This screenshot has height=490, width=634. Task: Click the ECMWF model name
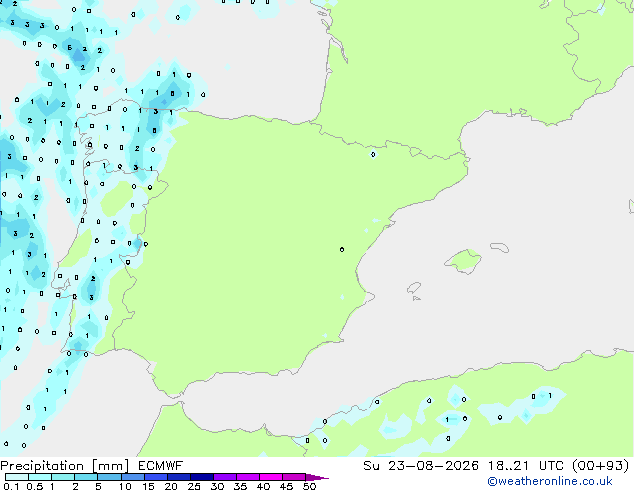click(161, 466)
